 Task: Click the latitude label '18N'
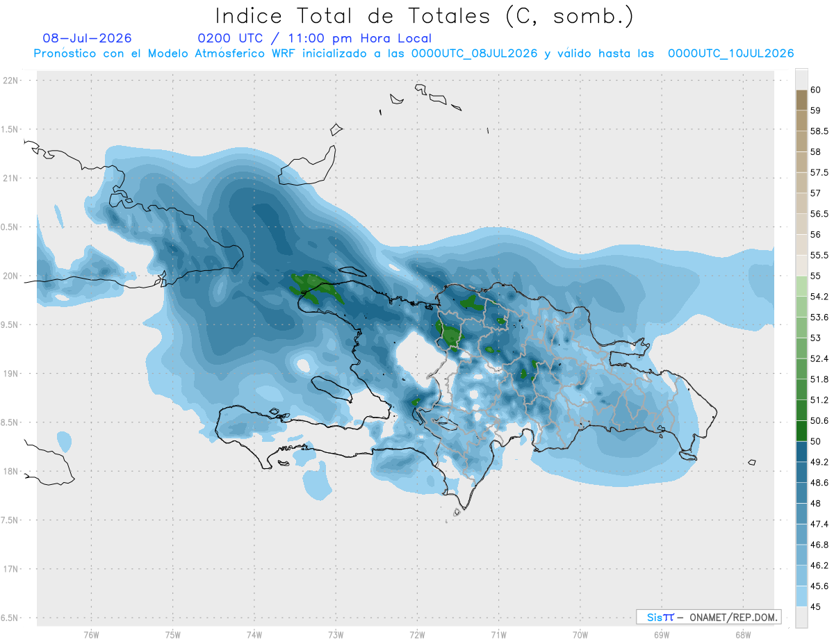(10, 472)
